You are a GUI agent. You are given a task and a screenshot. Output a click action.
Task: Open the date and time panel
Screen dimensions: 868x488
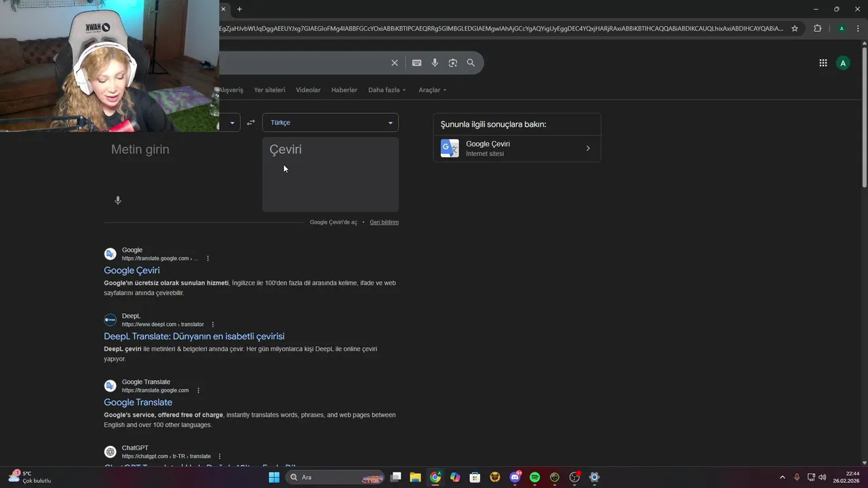[848, 477]
